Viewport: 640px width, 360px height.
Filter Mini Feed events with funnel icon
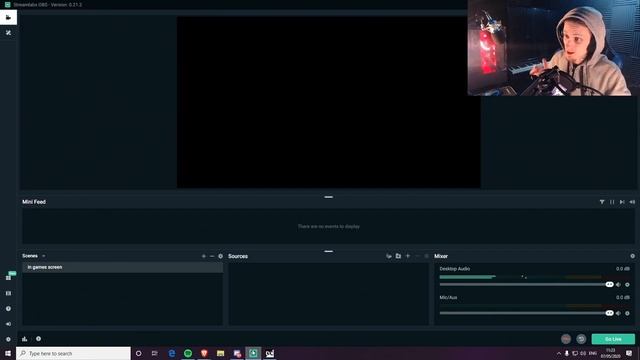click(602, 202)
